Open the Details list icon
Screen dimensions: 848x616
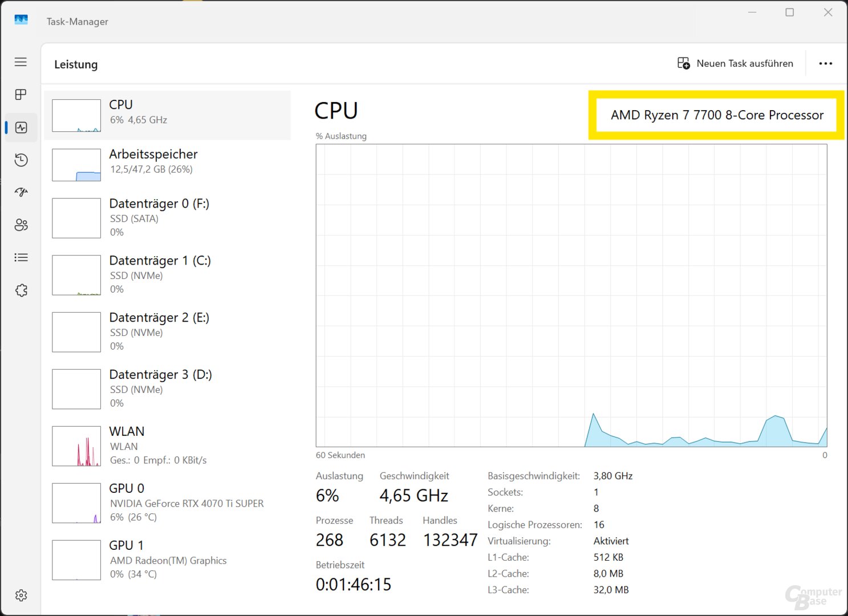[x=21, y=257]
